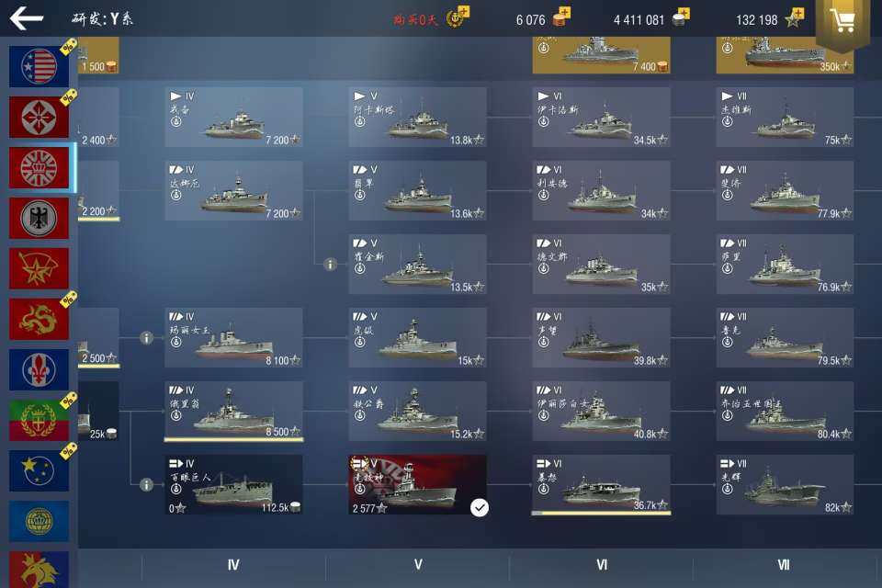Select tier VII destroyer costing 75k
The image size is (882, 588).
click(x=785, y=117)
